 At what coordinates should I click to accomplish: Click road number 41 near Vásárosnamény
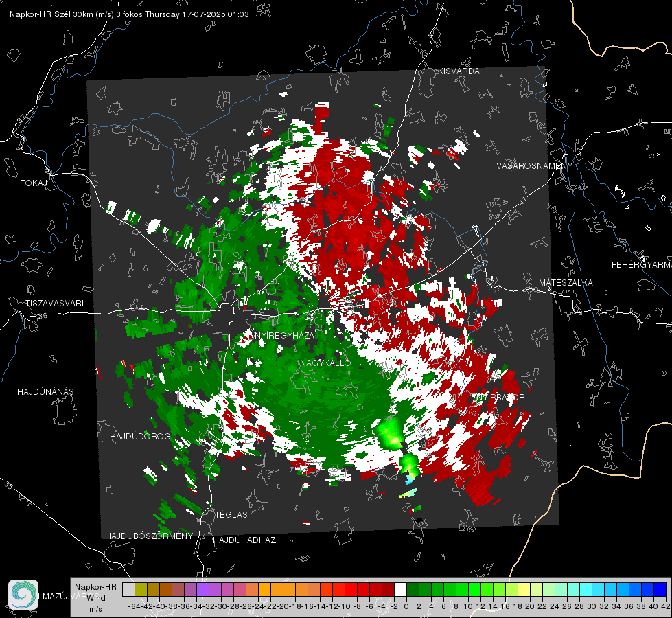(x=522, y=201)
